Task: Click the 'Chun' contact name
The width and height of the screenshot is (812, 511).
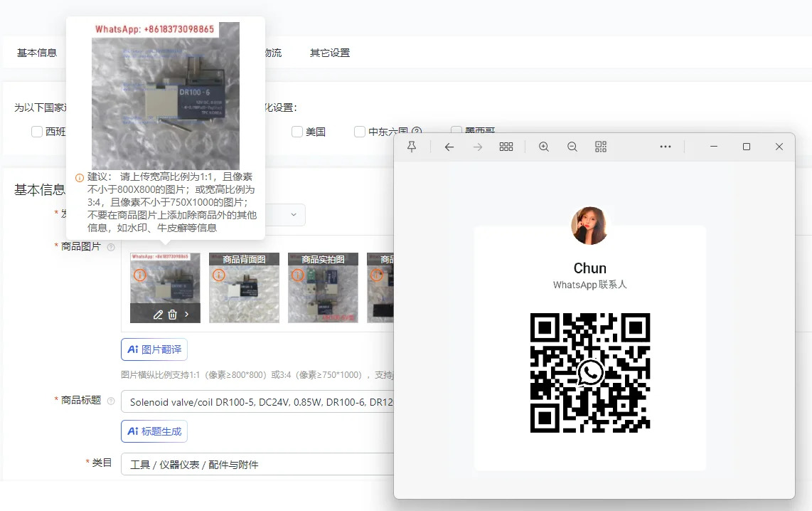Action: 590,268
